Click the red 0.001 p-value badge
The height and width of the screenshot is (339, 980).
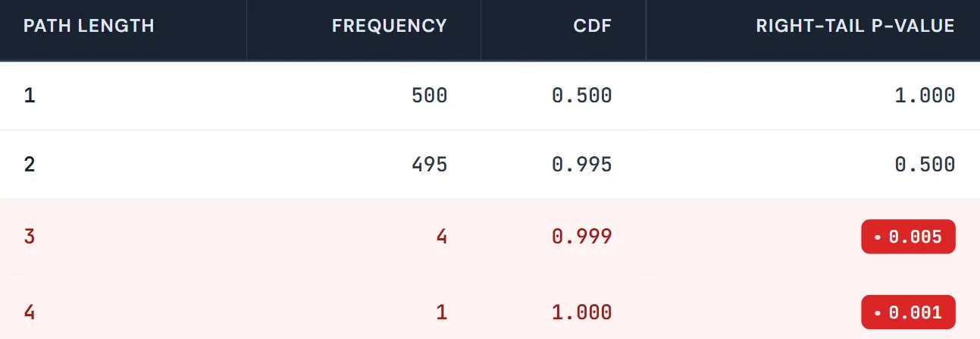pyautogui.click(x=908, y=312)
